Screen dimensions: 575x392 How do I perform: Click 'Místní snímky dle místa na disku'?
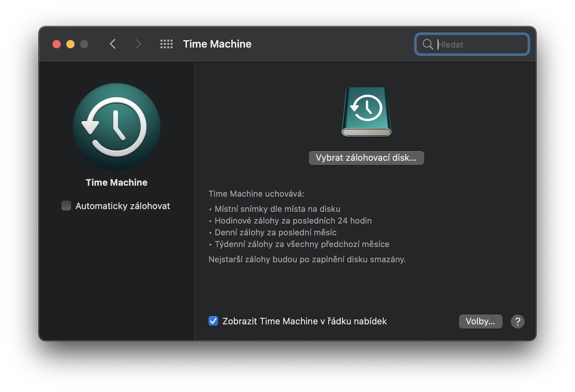278,209
